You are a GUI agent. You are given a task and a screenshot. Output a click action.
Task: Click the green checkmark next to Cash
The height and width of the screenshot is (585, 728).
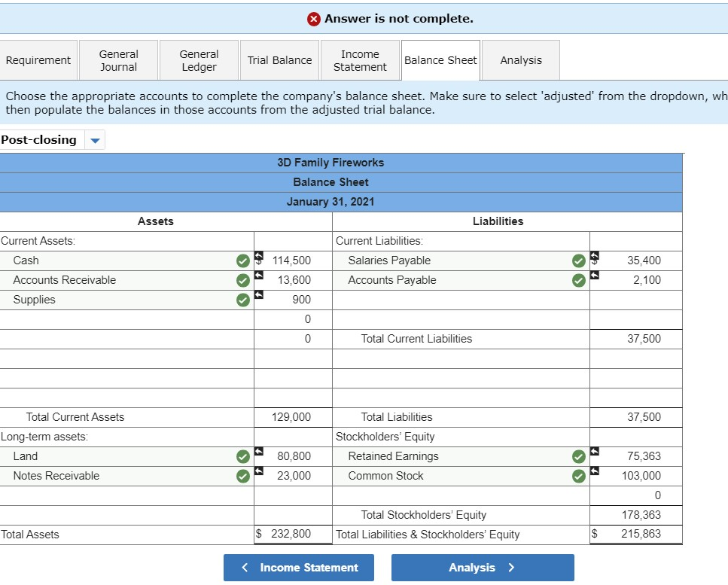(x=243, y=261)
